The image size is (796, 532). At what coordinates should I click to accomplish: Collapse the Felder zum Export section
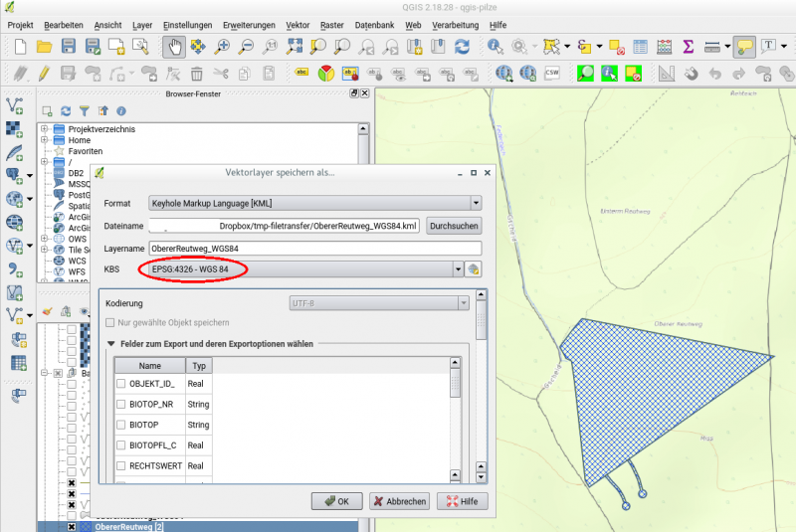(x=110, y=344)
